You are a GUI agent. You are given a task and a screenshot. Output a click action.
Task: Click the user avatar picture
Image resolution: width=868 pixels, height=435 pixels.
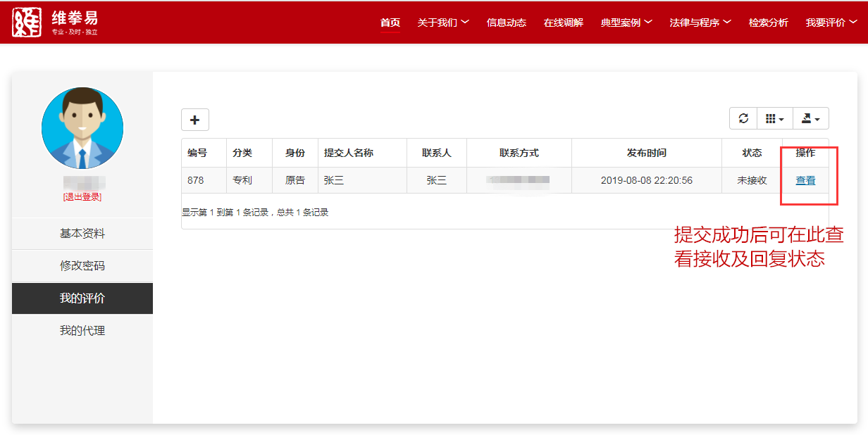pyautogui.click(x=82, y=128)
